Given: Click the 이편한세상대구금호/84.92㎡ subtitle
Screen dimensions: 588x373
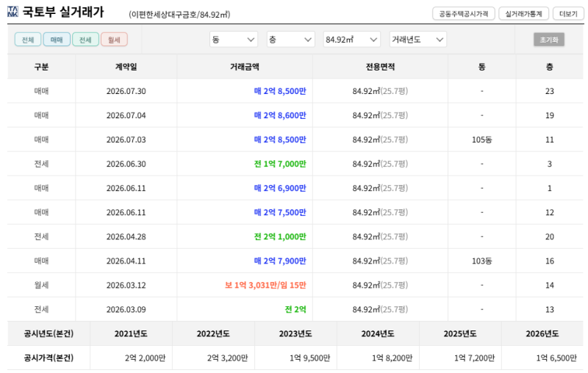Looking at the screenshot, I should (x=179, y=15).
